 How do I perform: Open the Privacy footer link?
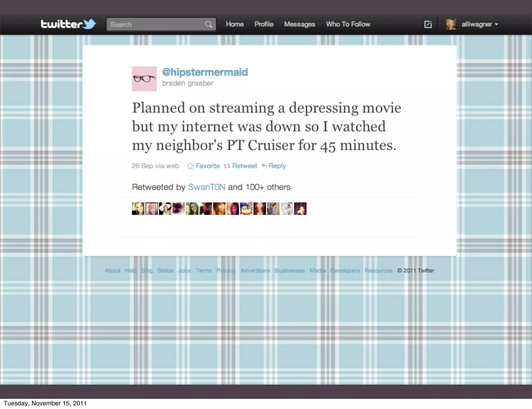[226, 270]
